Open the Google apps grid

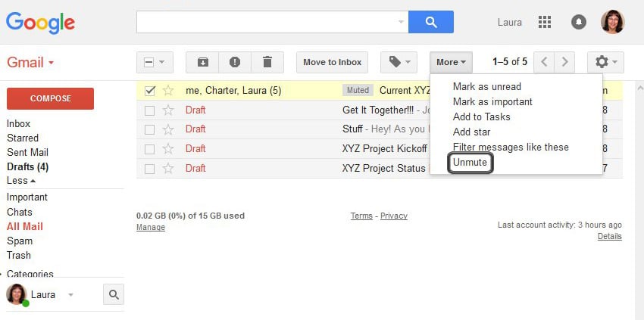[x=545, y=22]
